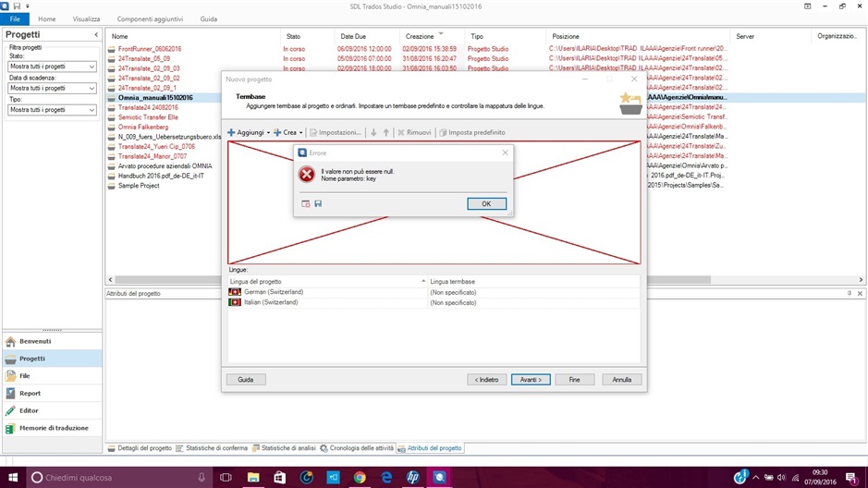This screenshot has width=868, height=488.
Task: Open the Quick Access toolbar customize dropdown
Action: point(27,6)
